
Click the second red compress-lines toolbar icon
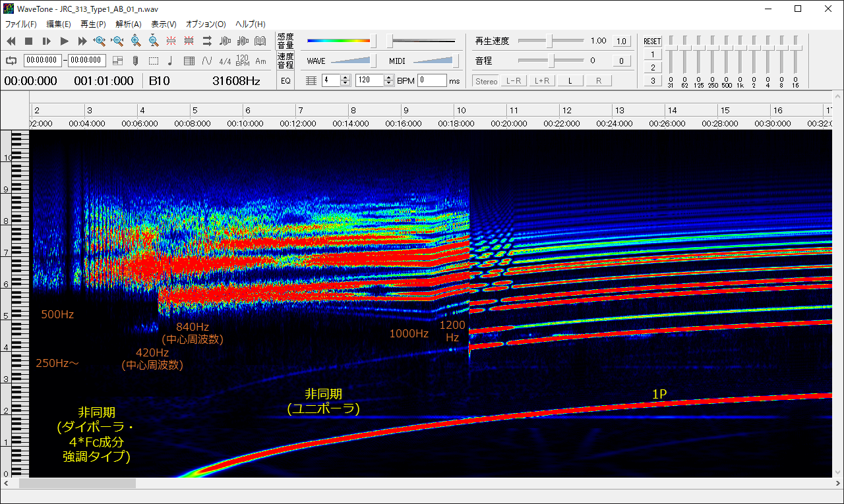point(189,41)
